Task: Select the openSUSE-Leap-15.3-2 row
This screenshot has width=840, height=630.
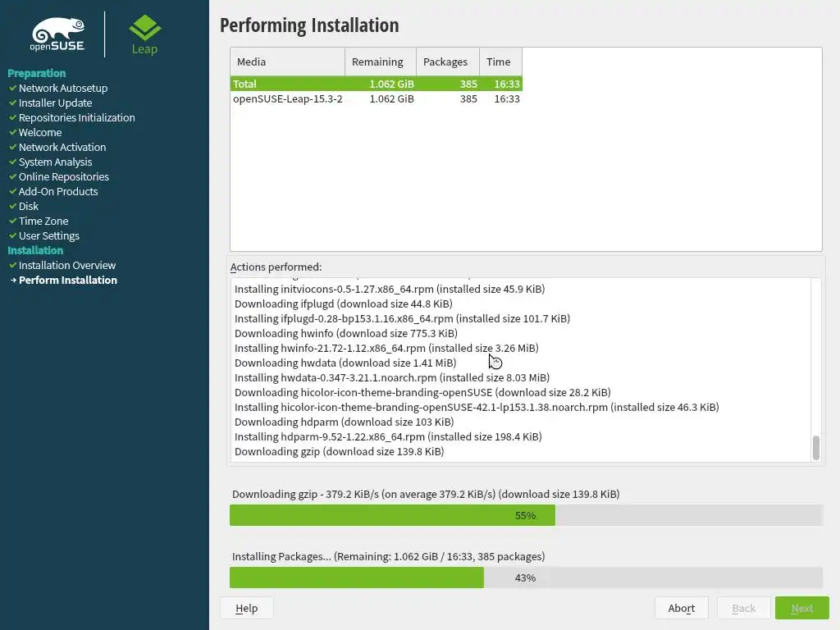Action: pyautogui.click(x=376, y=98)
